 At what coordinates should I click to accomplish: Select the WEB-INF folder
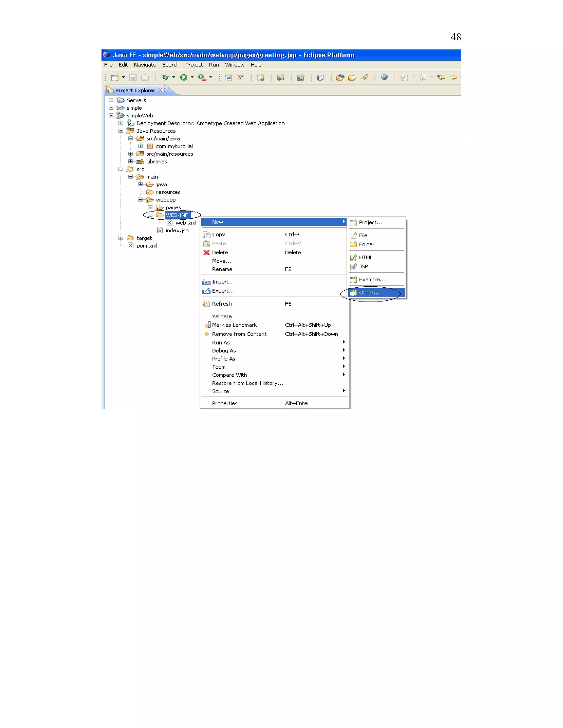(177, 215)
